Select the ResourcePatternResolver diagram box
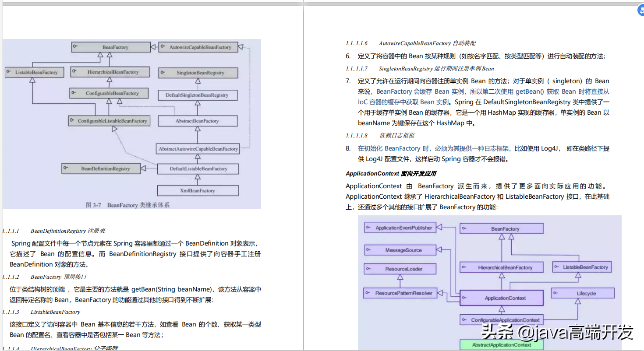644x351 pixels. (400, 293)
